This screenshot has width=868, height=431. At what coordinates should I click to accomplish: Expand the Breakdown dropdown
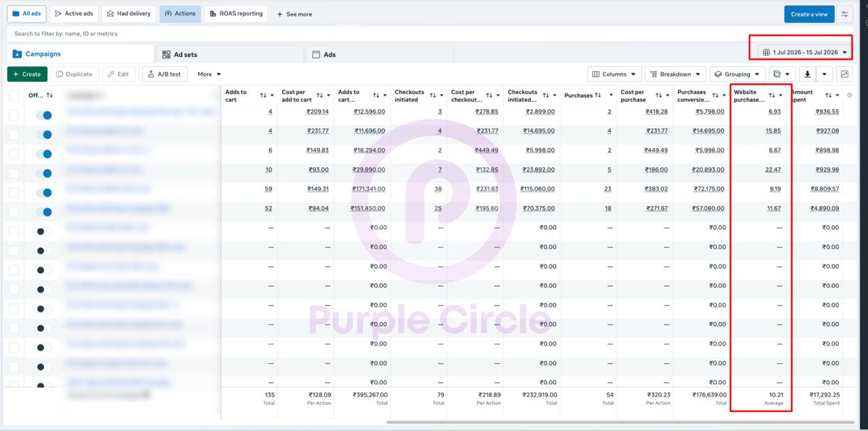(x=675, y=74)
